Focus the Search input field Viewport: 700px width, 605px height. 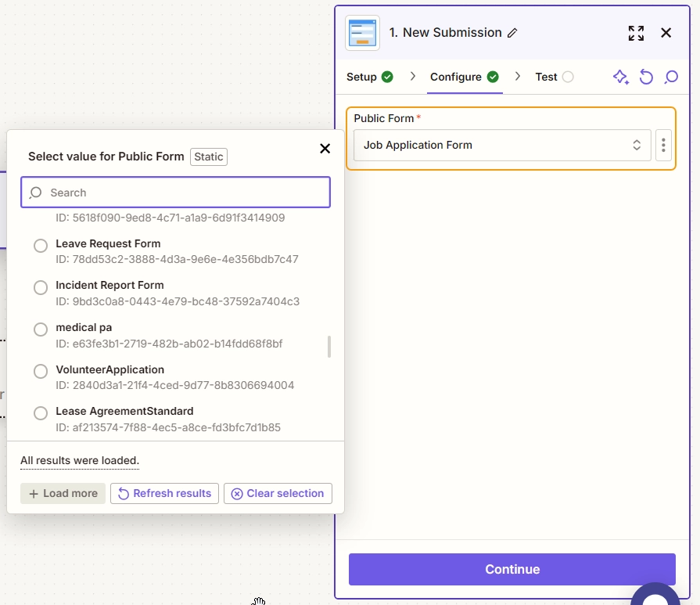(175, 193)
